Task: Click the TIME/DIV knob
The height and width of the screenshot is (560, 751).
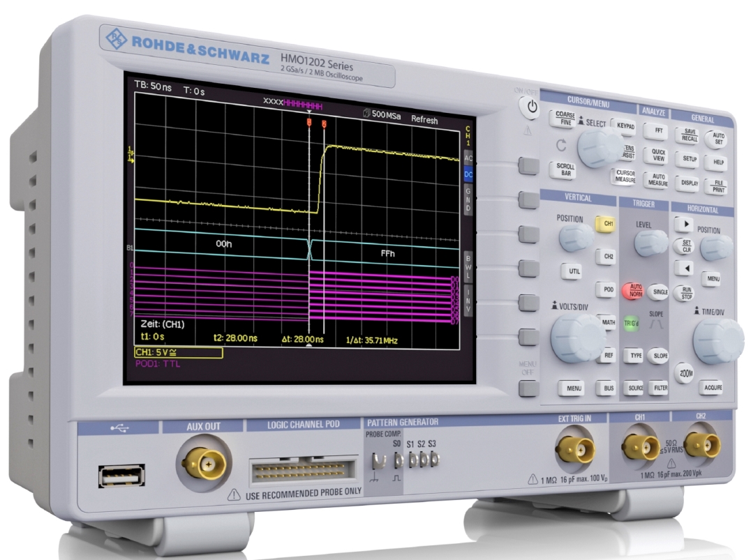Action: [718, 341]
